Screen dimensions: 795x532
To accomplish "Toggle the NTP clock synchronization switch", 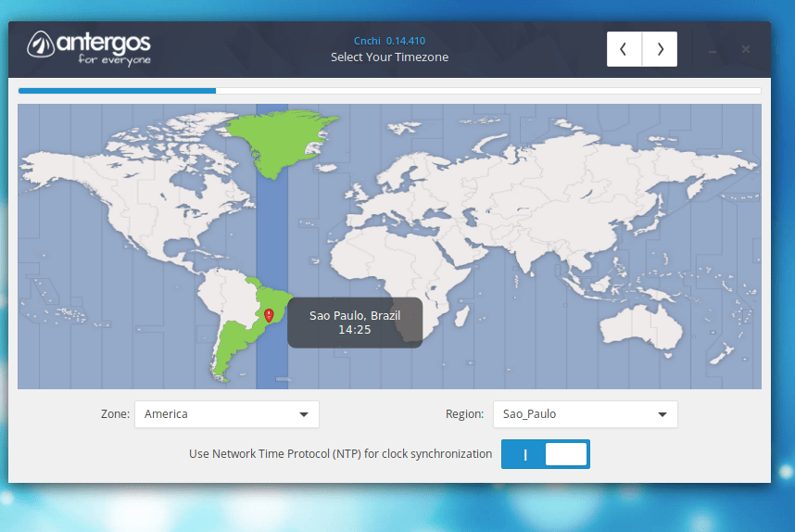I will pyautogui.click(x=546, y=454).
